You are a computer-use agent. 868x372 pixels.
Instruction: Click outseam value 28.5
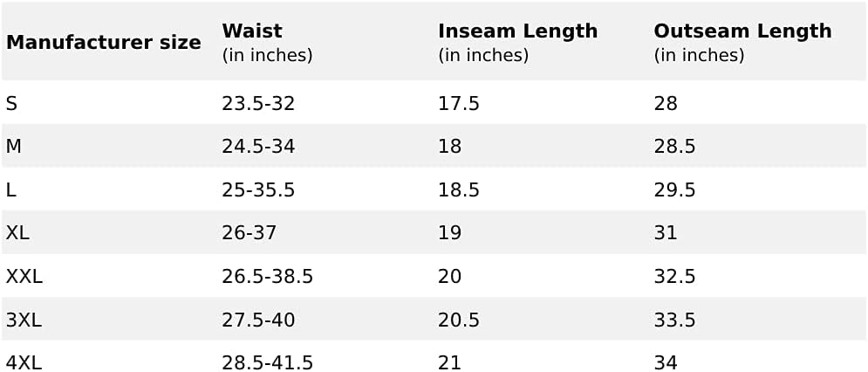point(675,147)
